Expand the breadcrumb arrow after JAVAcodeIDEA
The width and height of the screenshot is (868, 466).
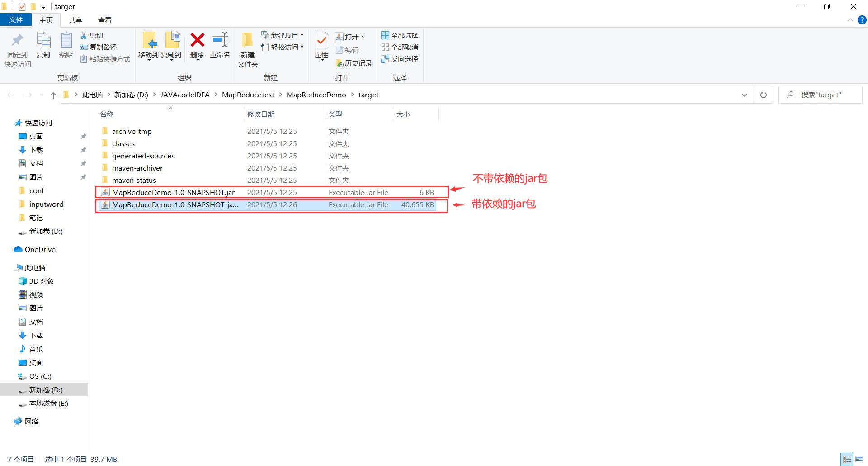(216, 95)
